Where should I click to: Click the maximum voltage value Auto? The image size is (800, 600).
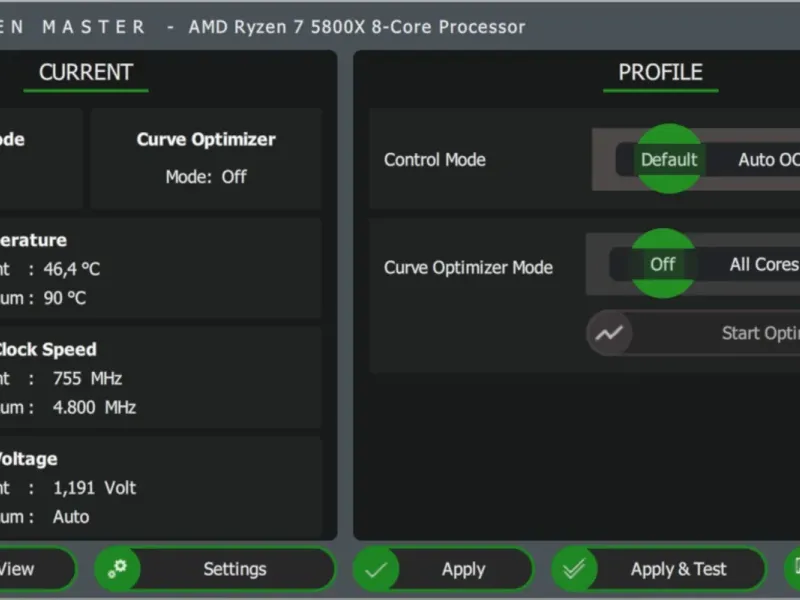pos(71,517)
